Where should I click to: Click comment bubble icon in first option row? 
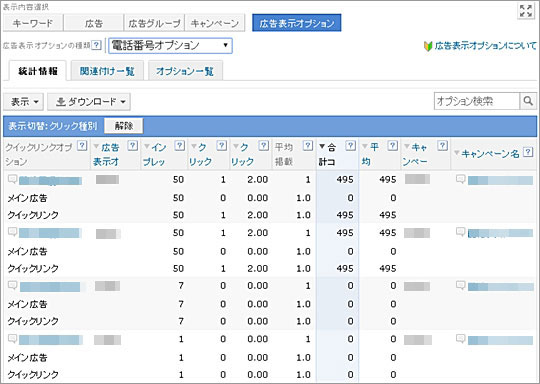(x=12, y=179)
